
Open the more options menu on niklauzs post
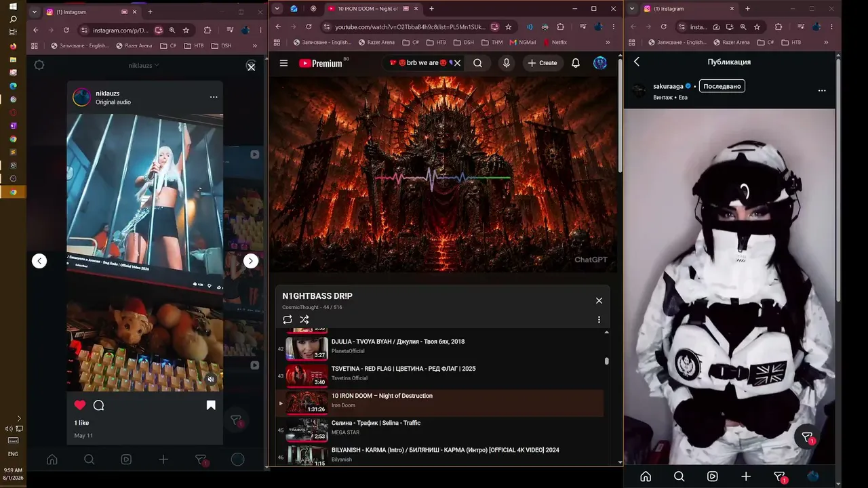pos(214,97)
